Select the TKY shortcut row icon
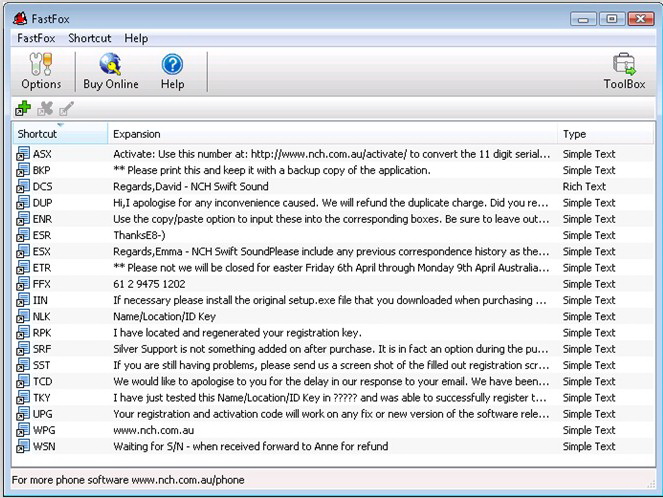 pyautogui.click(x=23, y=398)
